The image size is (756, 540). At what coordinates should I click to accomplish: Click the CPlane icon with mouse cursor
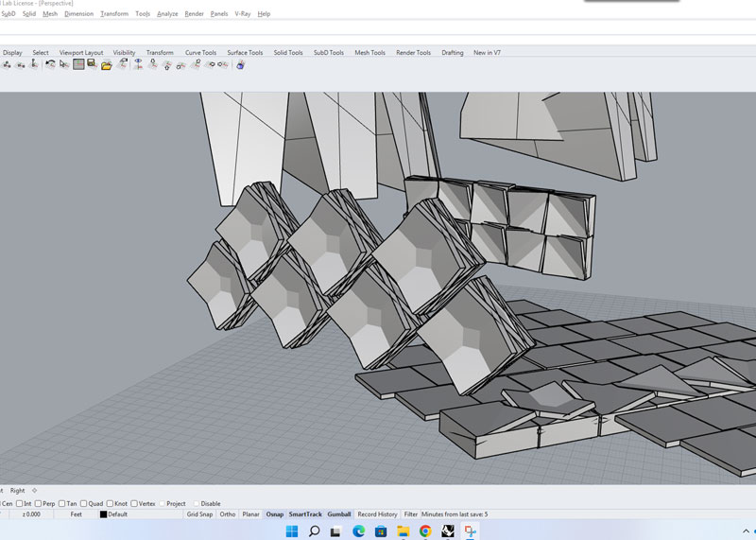(x=64, y=64)
